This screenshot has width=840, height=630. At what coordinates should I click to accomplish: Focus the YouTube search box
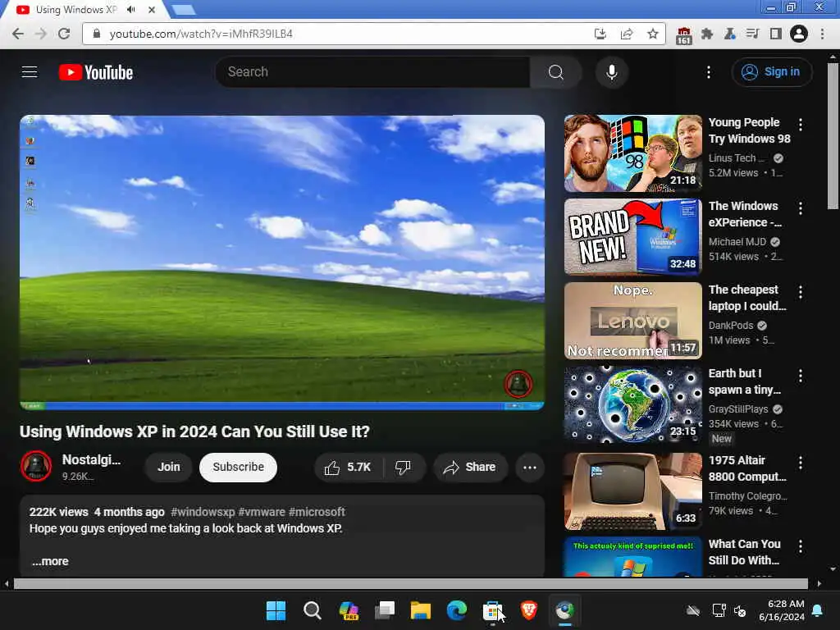pos(372,72)
